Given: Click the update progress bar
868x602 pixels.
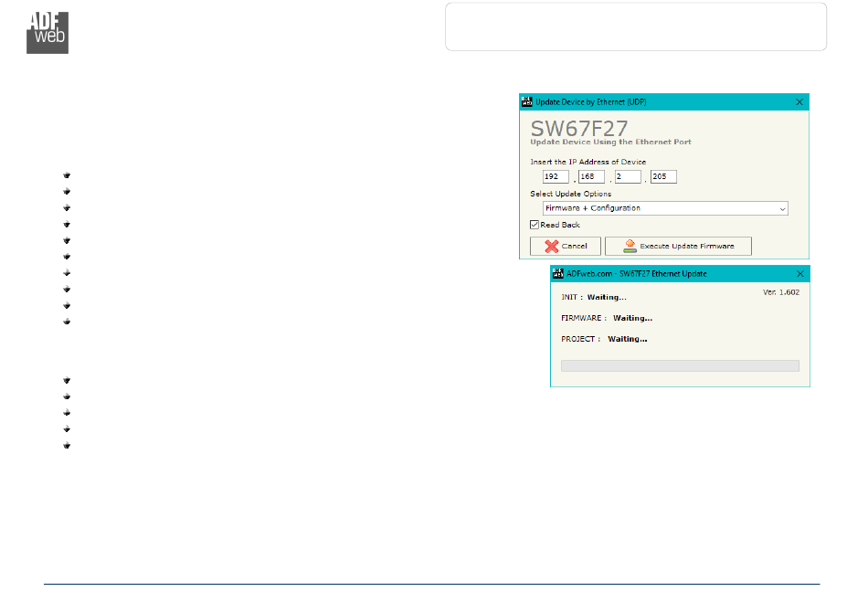Looking at the screenshot, I should [680, 365].
